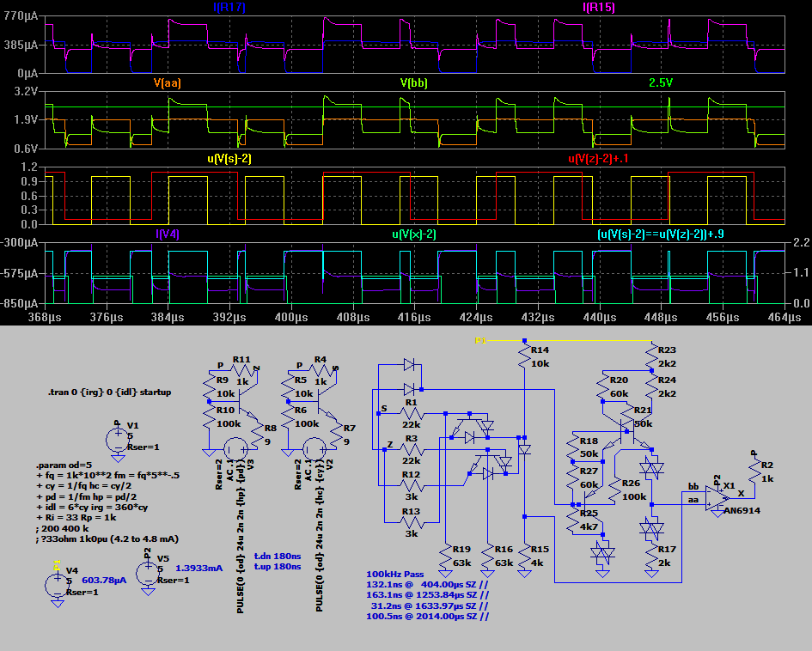The image size is (812, 651).
Task: Click the .tran simulation directive text
Action: tap(109, 392)
